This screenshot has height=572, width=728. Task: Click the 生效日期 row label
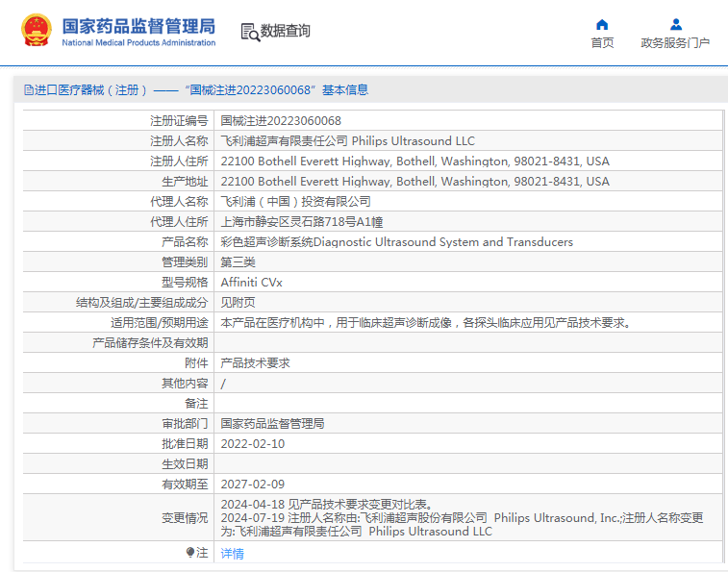pos(185,464)
